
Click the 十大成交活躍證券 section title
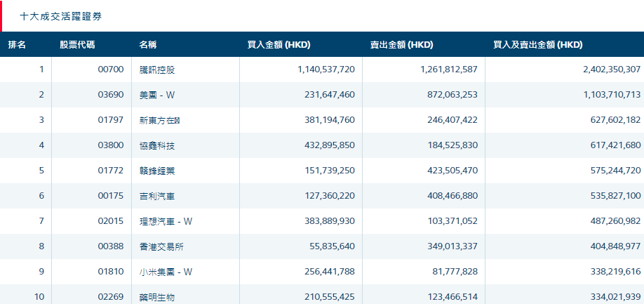[x=61, y=16]
